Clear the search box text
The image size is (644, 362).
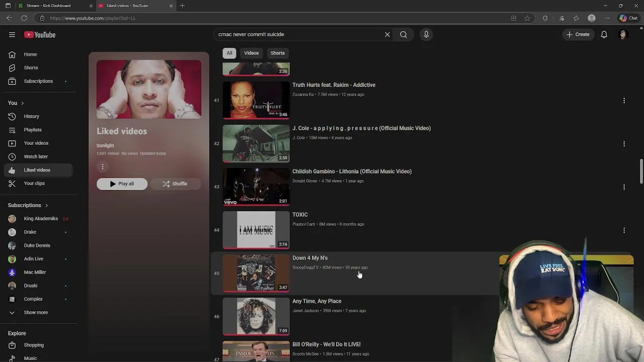tap(387, 35)
